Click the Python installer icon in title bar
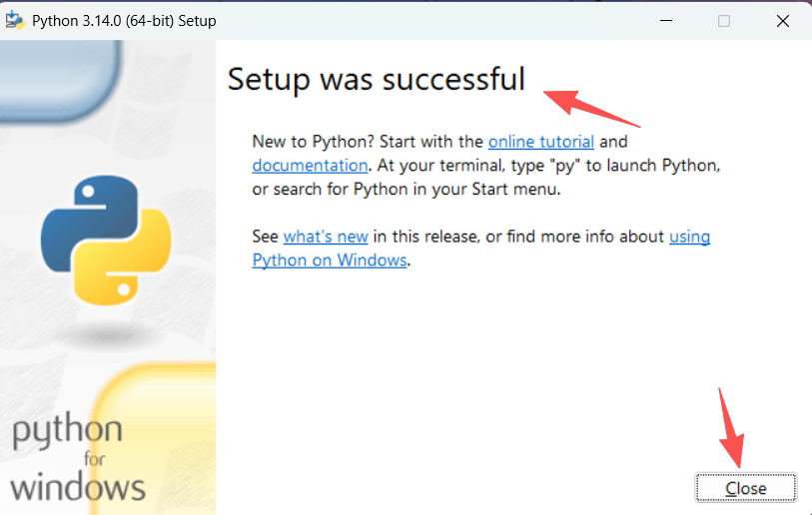This screenshot has height=515, width=812. pos(15,20)
